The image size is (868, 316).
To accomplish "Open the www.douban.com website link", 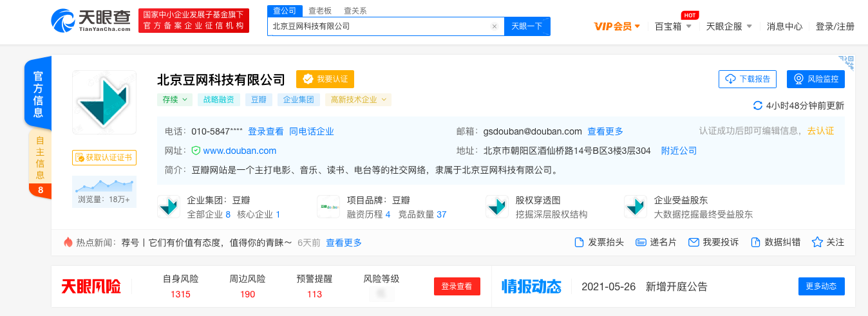I will pyautogui.click(x=240, y=151).
